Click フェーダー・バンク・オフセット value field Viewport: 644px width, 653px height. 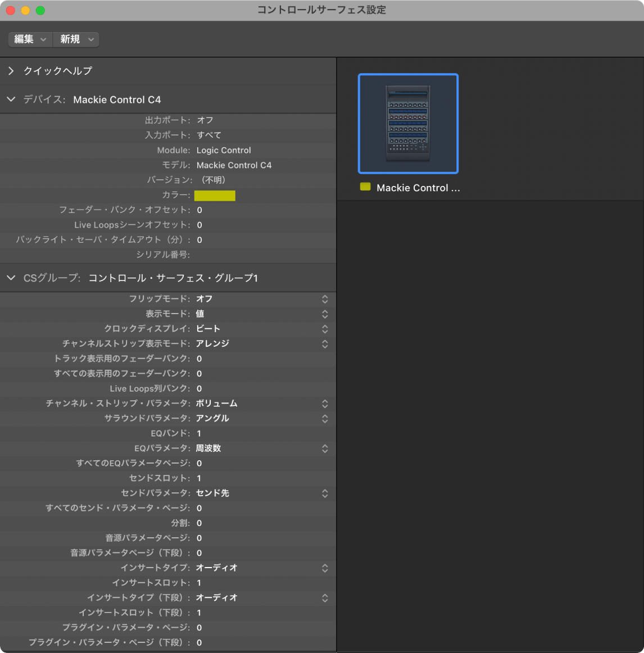click(199, 210)
